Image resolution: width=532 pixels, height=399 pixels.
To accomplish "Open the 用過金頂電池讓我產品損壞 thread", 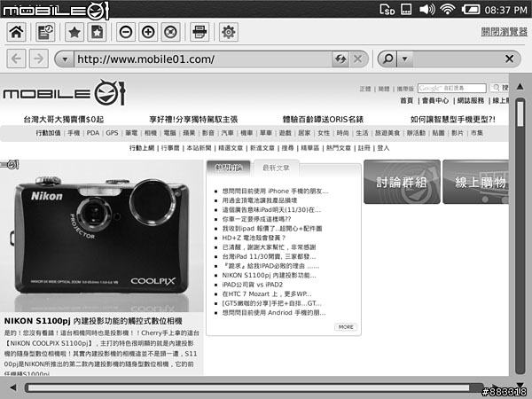I will coord(260,200).
